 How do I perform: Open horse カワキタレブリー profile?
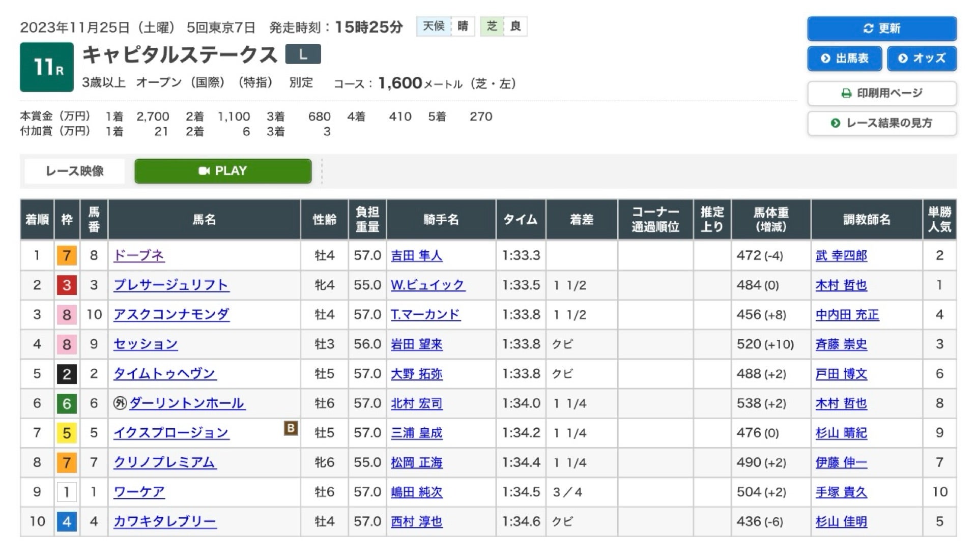(x=164, y=521)
